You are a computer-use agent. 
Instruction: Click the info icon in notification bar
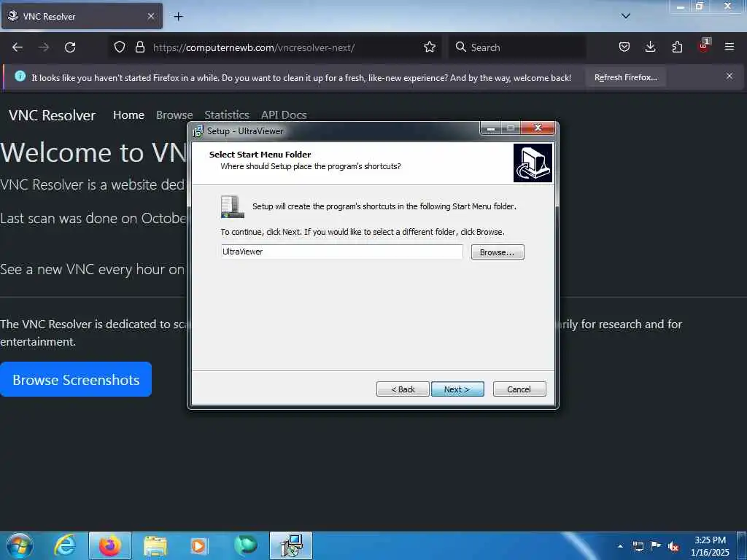coord(20,76)
